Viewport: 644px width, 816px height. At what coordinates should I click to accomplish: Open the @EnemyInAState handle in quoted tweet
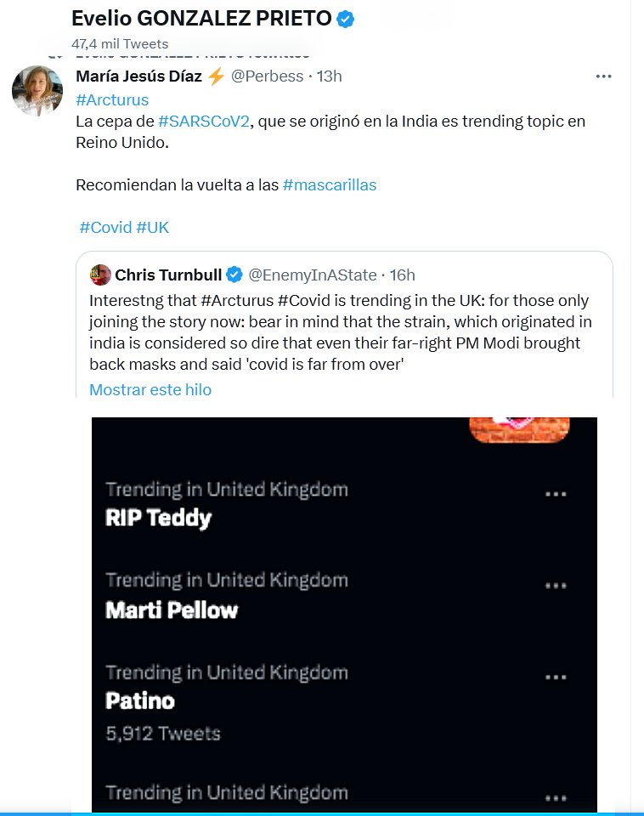pos(312,275)
